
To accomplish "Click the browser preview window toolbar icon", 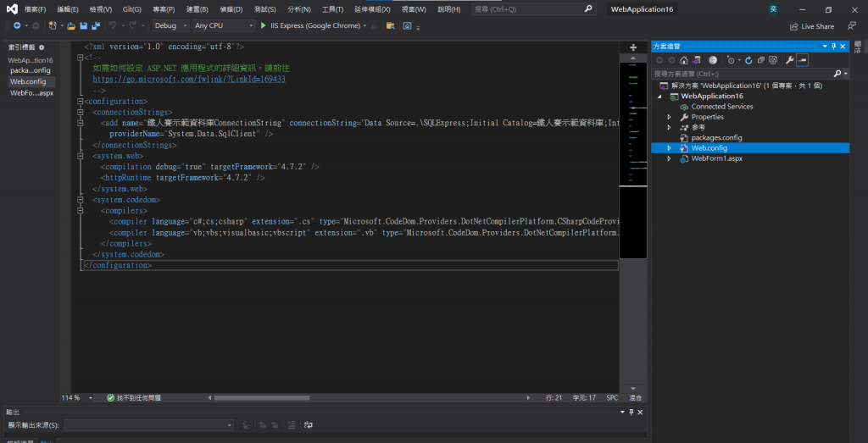I will pos(408,25).
